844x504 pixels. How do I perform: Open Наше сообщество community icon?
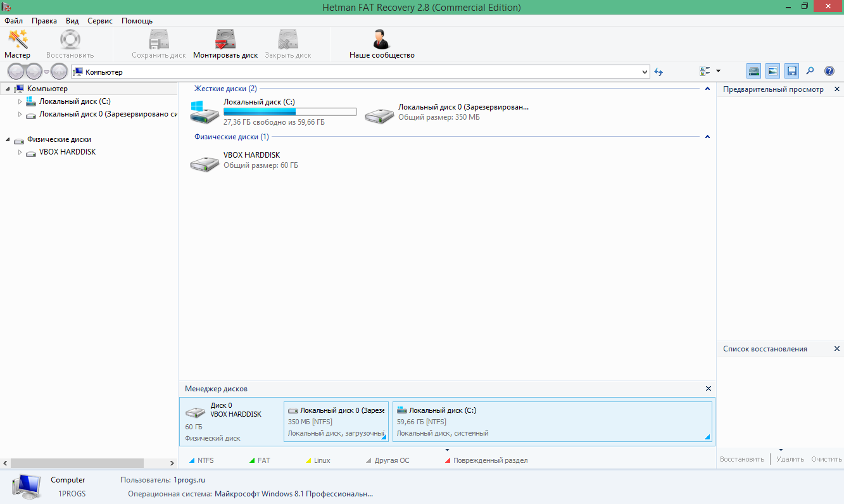[x=382, y=44]
